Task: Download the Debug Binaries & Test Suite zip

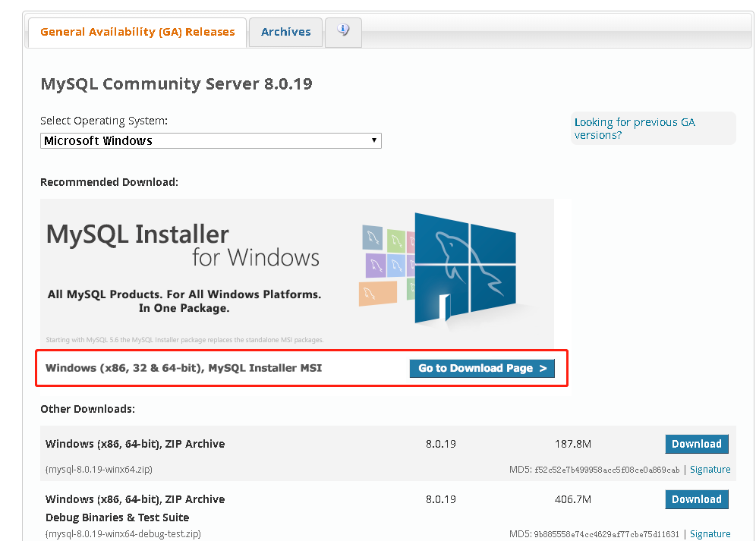Action: [x=697, y=499]
